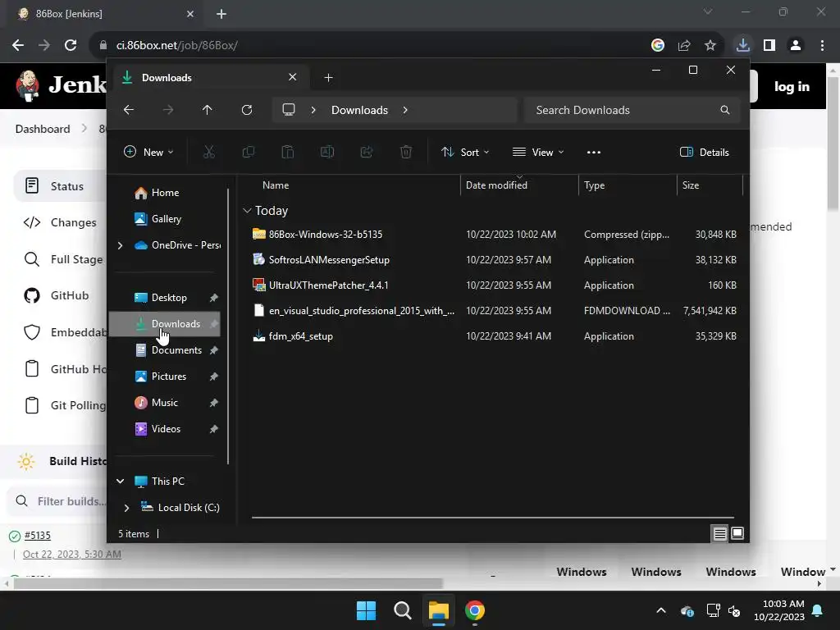Go up one folder level in Explorer

tap(208, 110)
